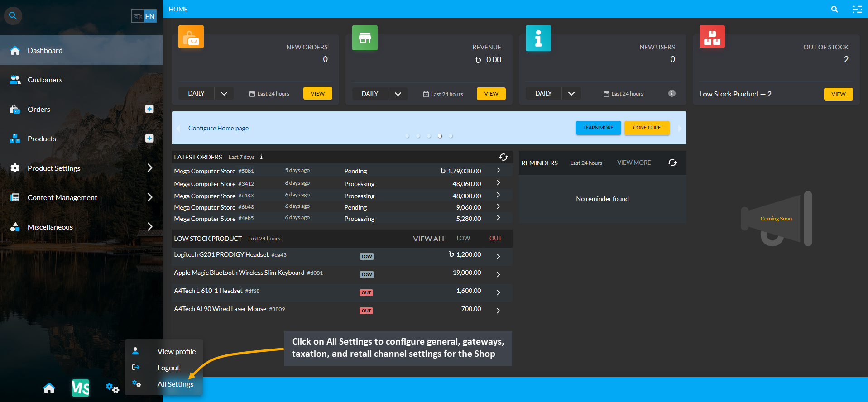
Task: Click Apple Magic Bluetooth Keyboard product row
Action: tap(342, 274)
